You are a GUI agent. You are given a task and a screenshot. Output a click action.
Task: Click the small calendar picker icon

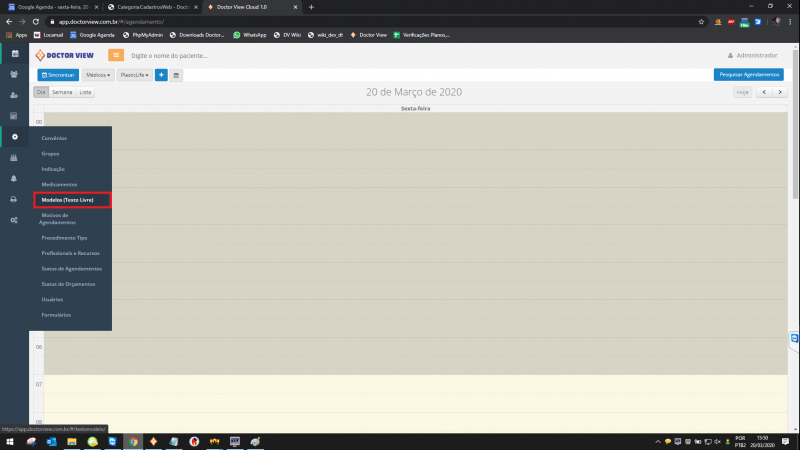pyautogui.click(x=176, y=75)
